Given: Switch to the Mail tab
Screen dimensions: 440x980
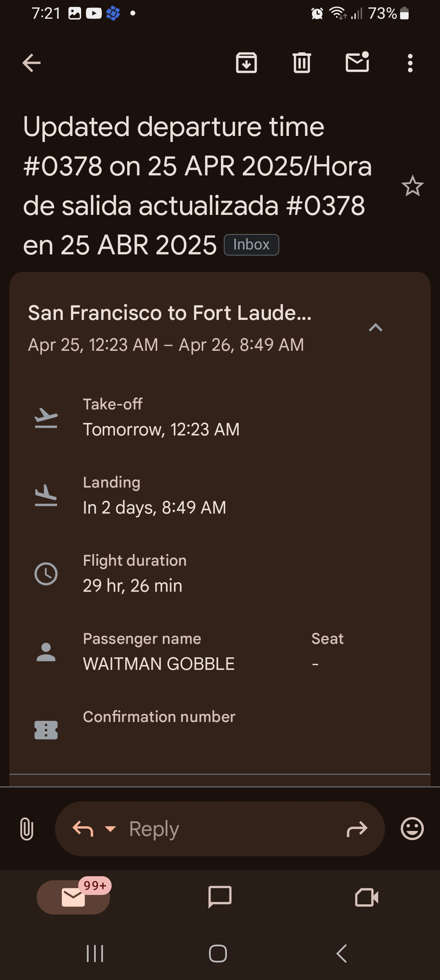Looking at the screenshot, I should 74,897.
